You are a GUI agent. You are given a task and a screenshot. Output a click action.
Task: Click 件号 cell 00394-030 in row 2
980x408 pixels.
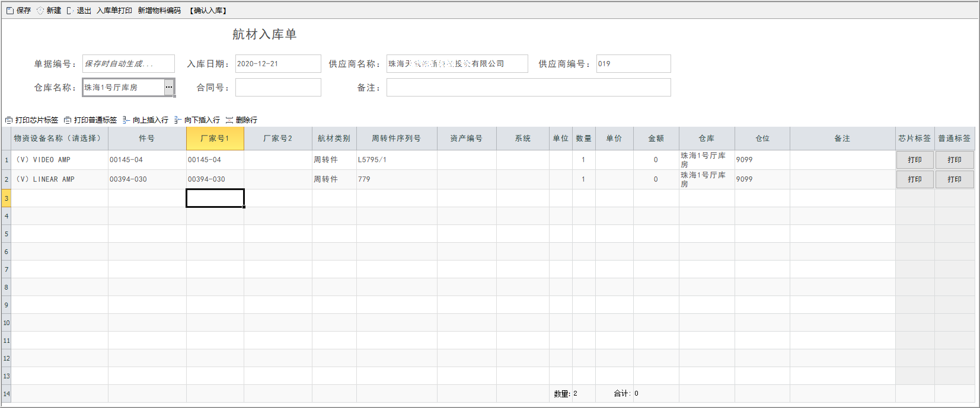coord(147,179)
